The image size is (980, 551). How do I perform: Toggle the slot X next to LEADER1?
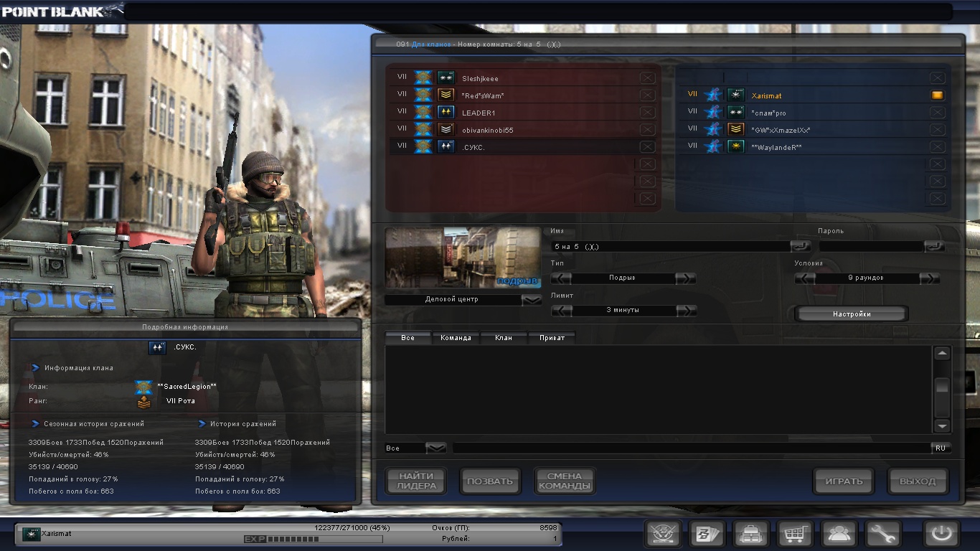[647, 113]
